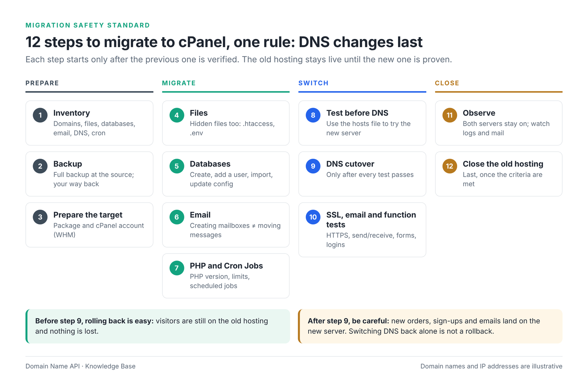Click the orange After step 9 warning box
588x392 pixels.
(430, 326)
